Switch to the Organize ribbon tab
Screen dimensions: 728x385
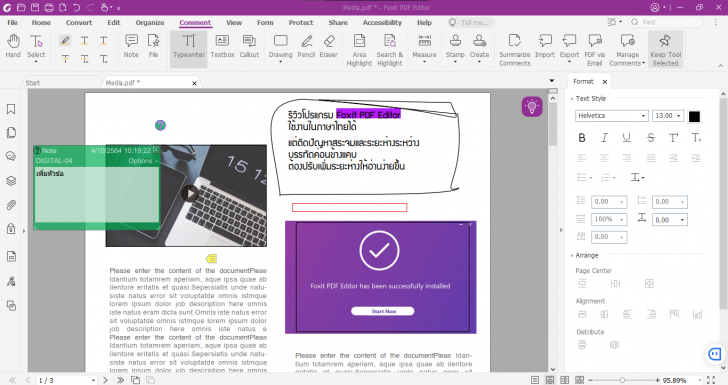(x=150, y=22)
